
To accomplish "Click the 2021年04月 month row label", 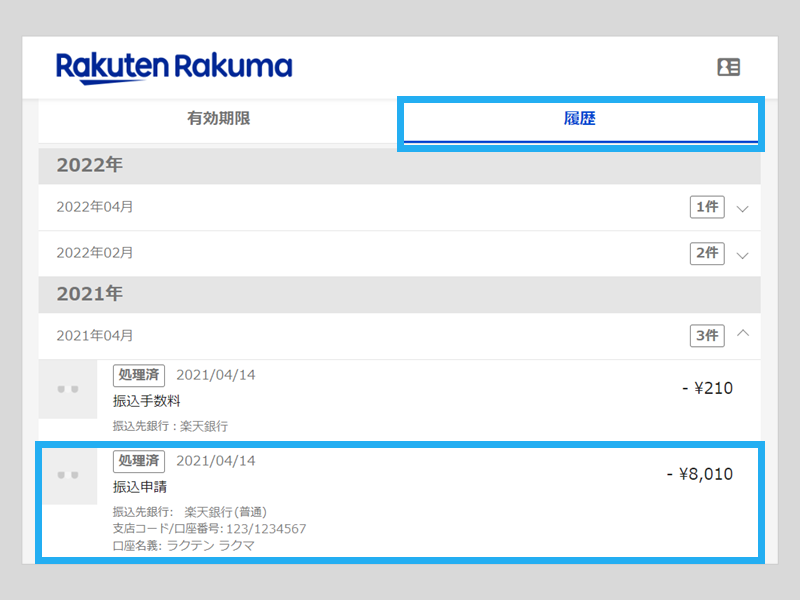I will tap(95, 336).
